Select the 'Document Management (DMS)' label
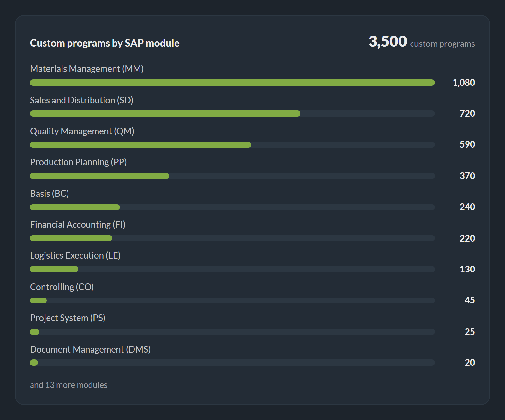505x420 pixels. (90, 349)
